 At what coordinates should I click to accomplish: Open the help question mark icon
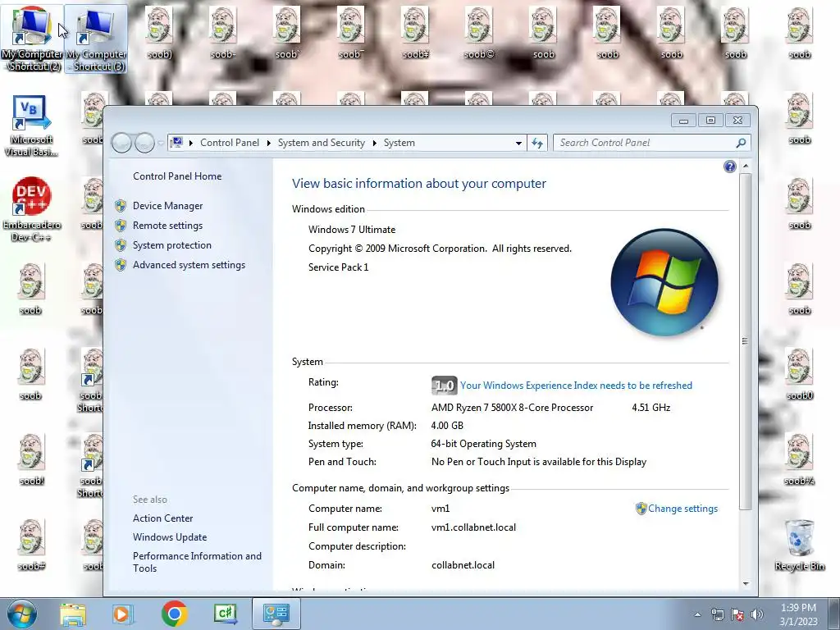point(729,167)
